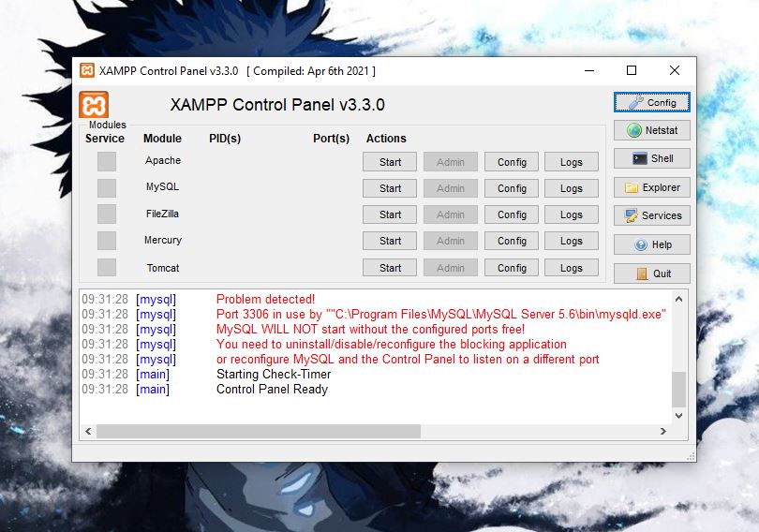Click the XAMPP orange logo in header
Image resolution: width=759 pixels, height=532 pixels.
pos(94,104)
